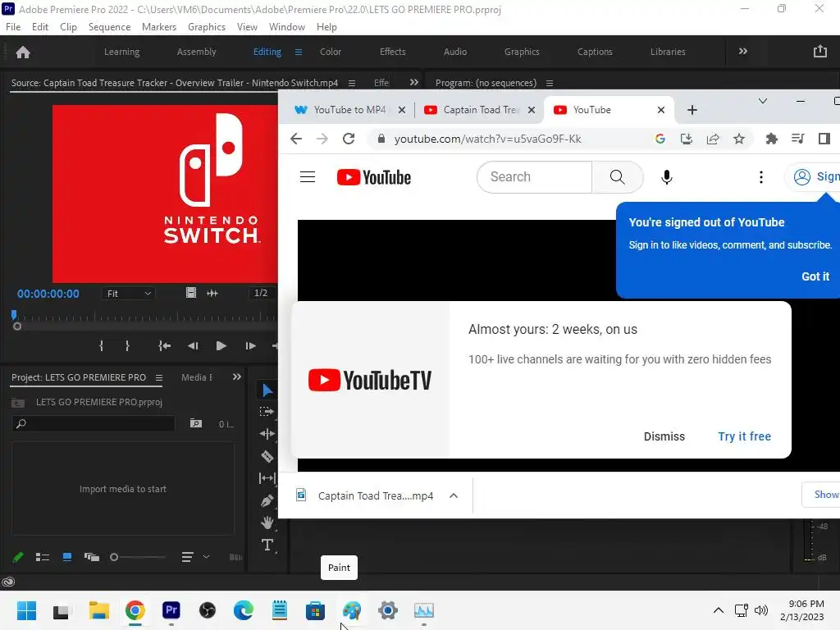840x630 pixels.
Task: Bookmark this page with star icon
Action: pos(739,139)
